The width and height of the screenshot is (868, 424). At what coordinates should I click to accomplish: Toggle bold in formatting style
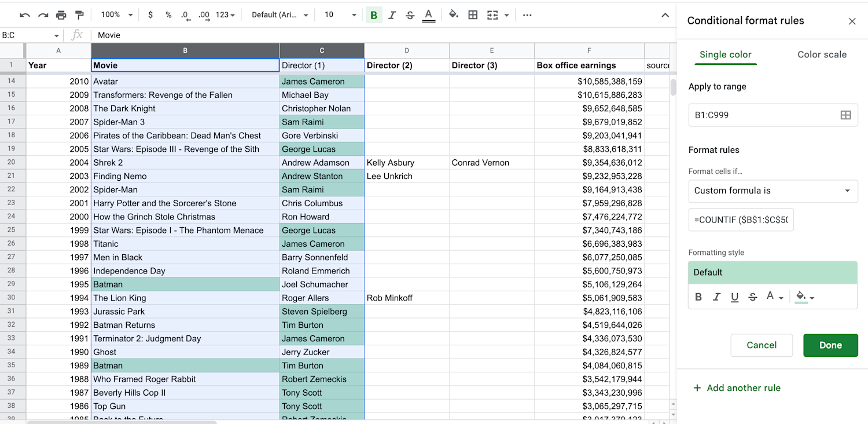pos(698,297)
